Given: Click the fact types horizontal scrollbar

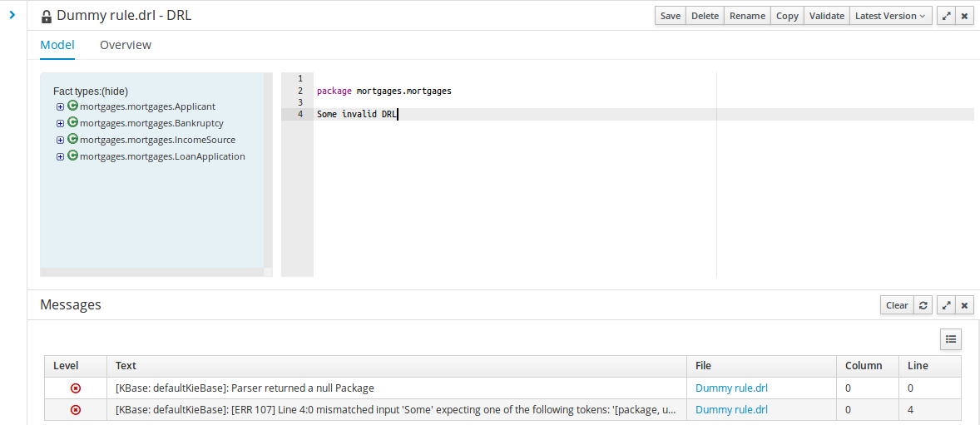Looking at the screenshot, I should (151, 272).
